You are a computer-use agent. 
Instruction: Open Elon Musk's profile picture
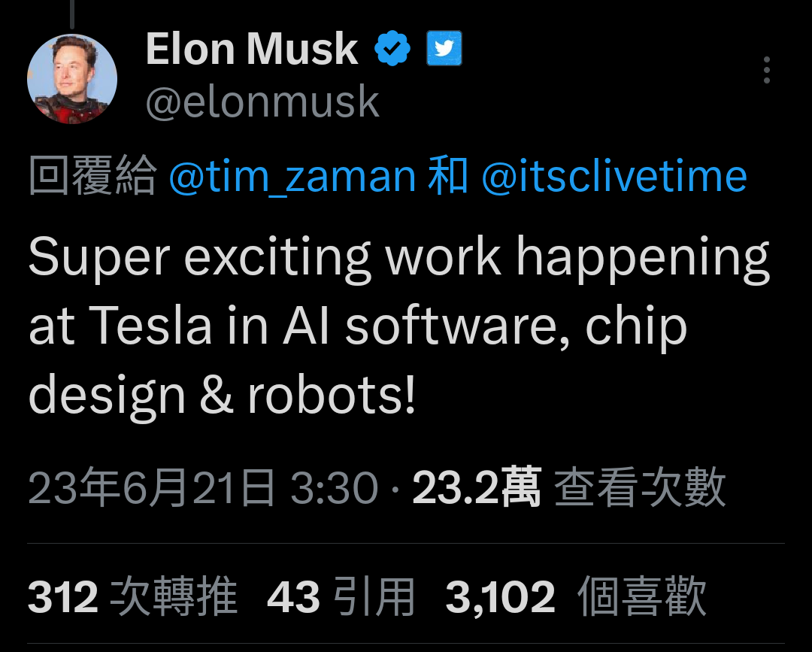point(72,79)
